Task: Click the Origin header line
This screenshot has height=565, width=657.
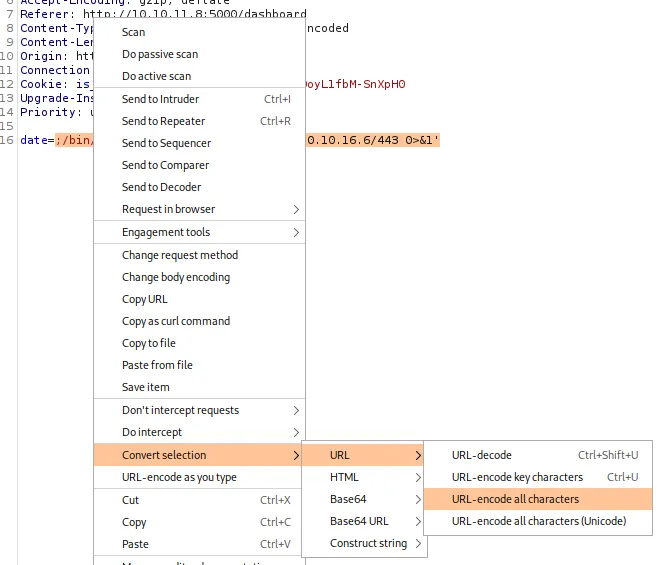Action: pos(57,56)
